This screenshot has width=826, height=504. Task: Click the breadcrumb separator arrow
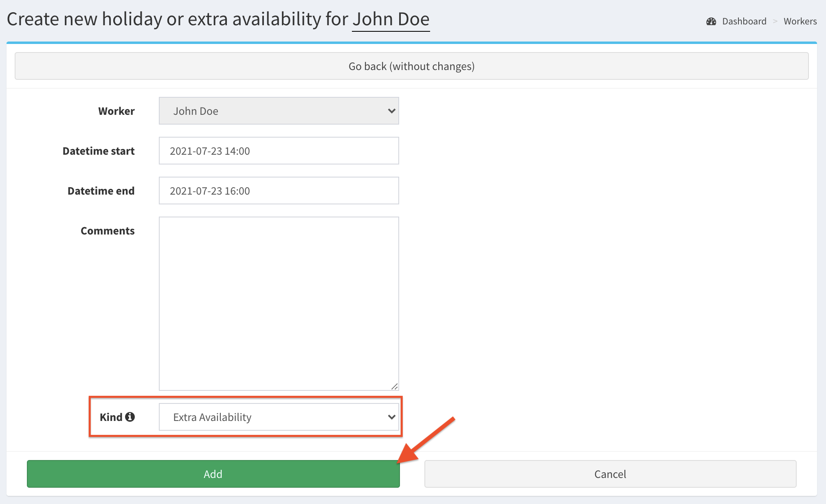(775, 22)
